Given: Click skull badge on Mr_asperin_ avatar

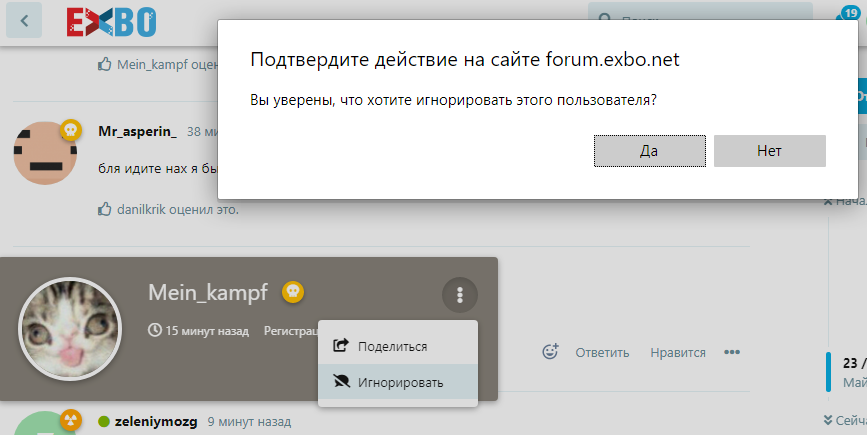Looking at the screenshot, I should coord(70,130).
